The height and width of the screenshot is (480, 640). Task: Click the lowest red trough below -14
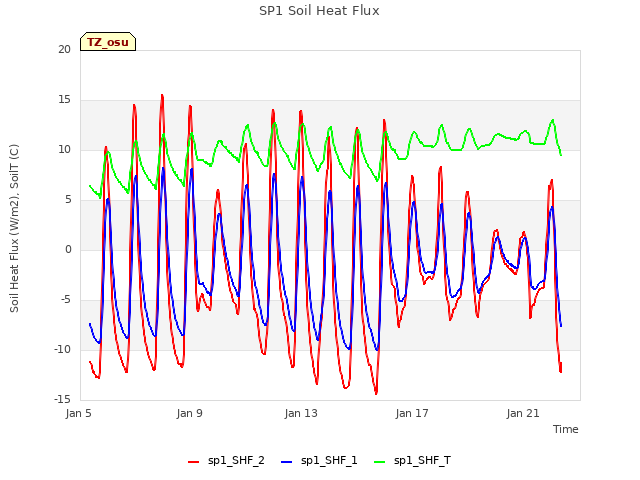point(376,393)
